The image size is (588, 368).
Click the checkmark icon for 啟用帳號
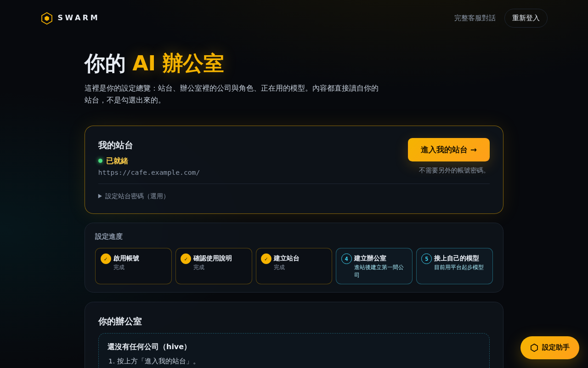(x=106, y=259)
